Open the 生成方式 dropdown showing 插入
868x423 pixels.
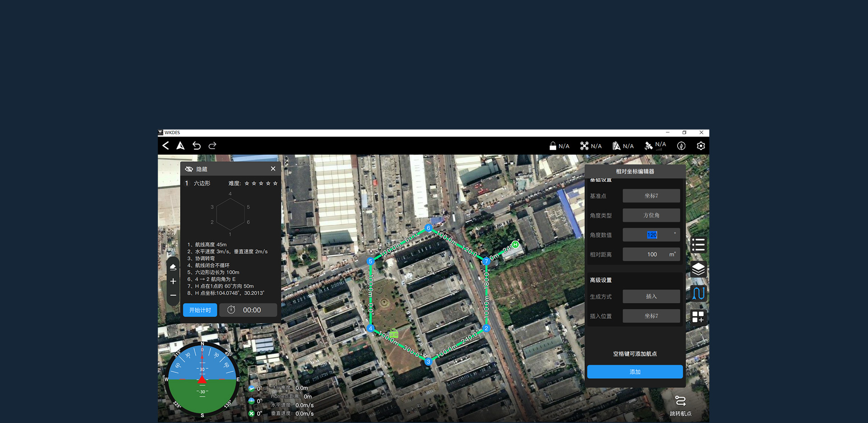pos(651,296)
